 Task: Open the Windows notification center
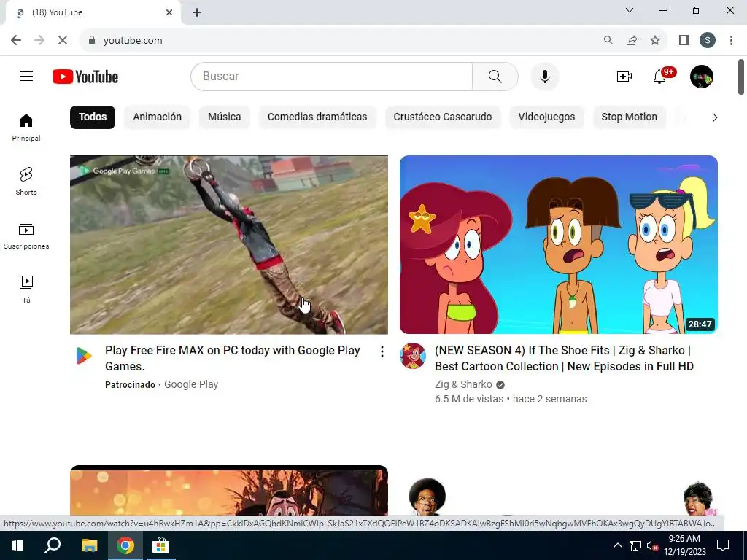[723, 545]
